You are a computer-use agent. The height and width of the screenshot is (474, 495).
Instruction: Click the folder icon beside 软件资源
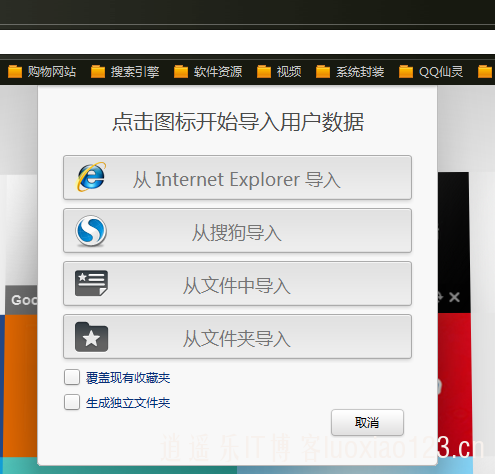[181, 71]
